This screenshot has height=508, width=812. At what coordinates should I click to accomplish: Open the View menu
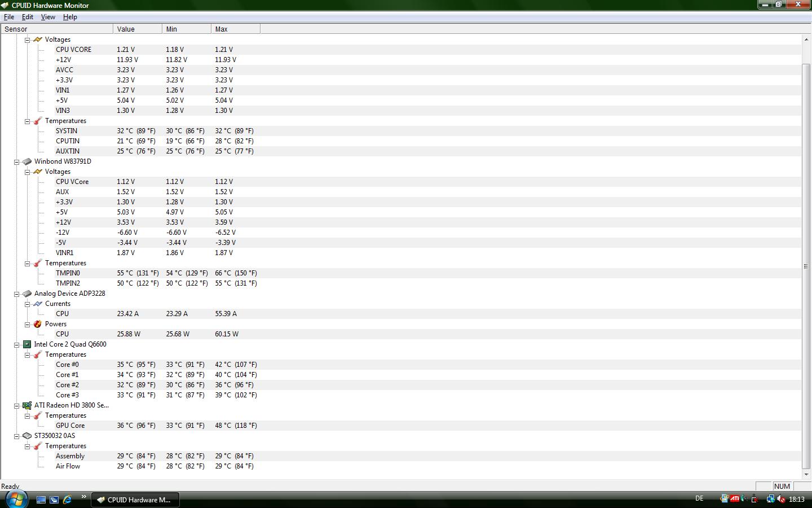pos(48,17)
